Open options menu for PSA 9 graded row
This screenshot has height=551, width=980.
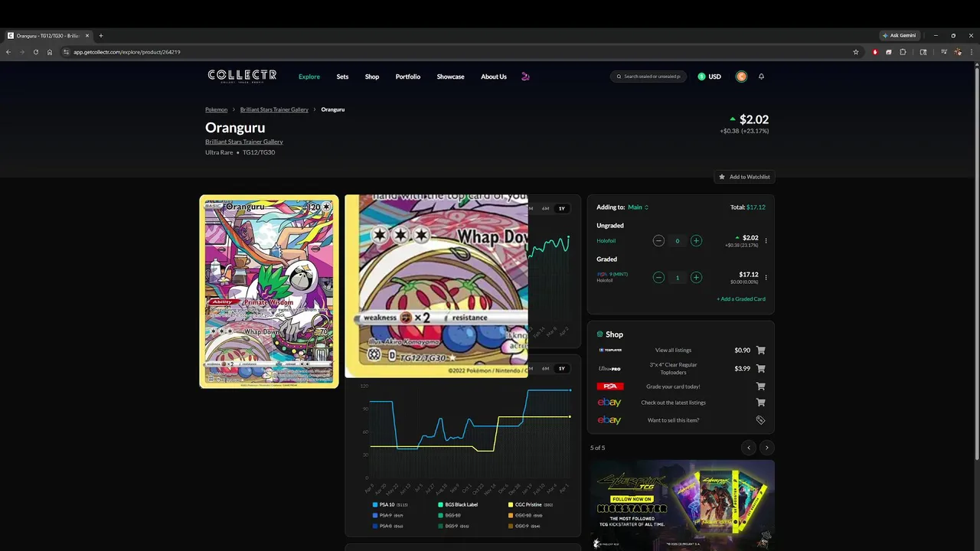coord(766,278)
